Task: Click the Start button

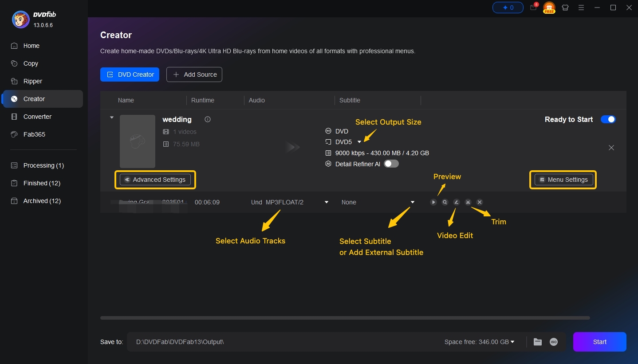Action: click(x=600, y=342)
